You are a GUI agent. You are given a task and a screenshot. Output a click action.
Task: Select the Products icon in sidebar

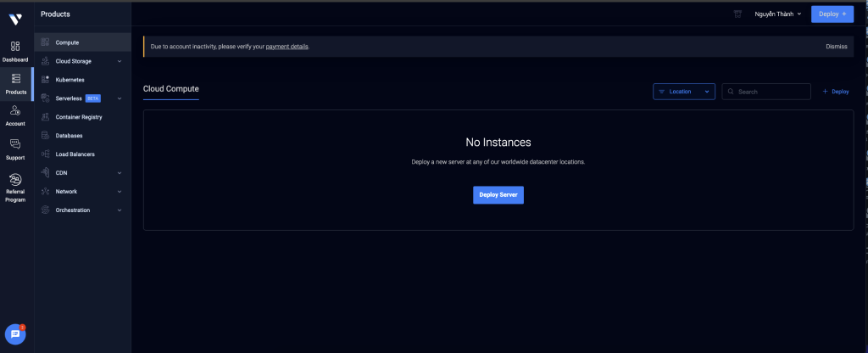[x=15, y=79]
